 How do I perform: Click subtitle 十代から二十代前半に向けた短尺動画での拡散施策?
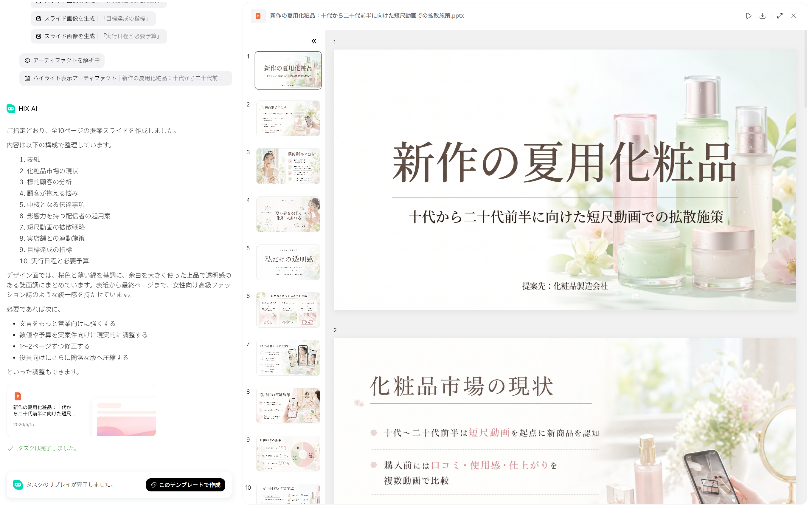click(566, 217)
